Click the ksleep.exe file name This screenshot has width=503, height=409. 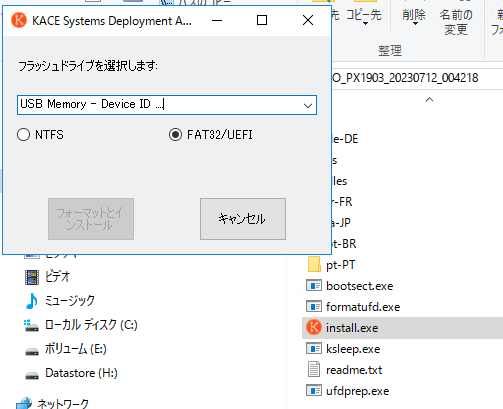point(353,349)
